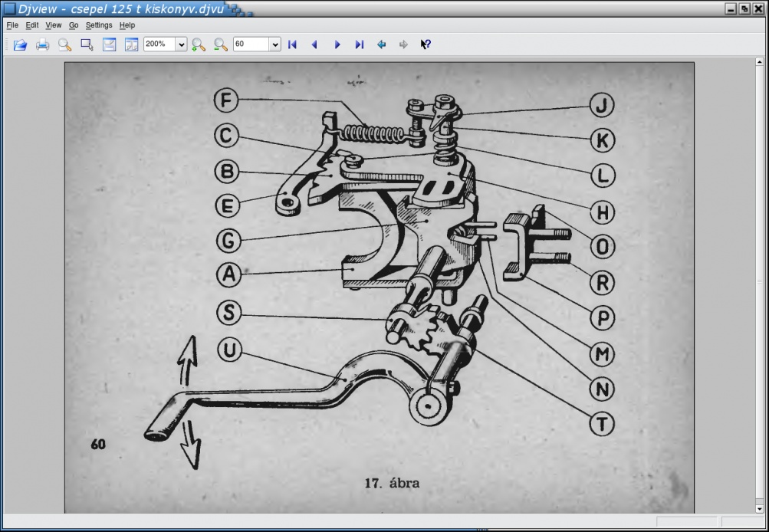Click the Zoom in magnifier icon

pyautogui.click(x=199, y=44)
